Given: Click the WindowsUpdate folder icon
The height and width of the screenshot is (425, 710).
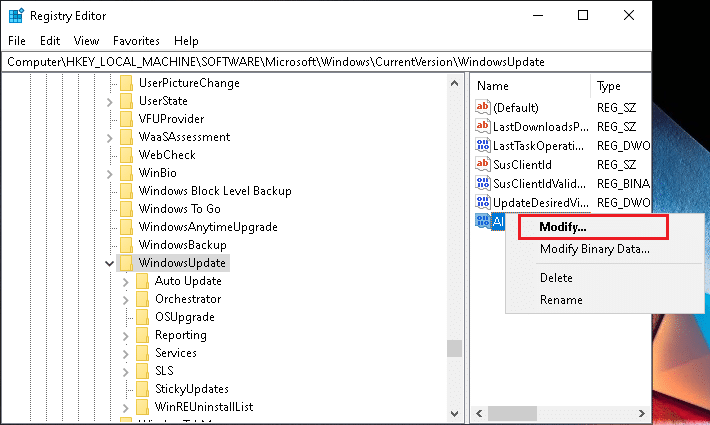Looking at the screenshot, I should tap(126, 263).
